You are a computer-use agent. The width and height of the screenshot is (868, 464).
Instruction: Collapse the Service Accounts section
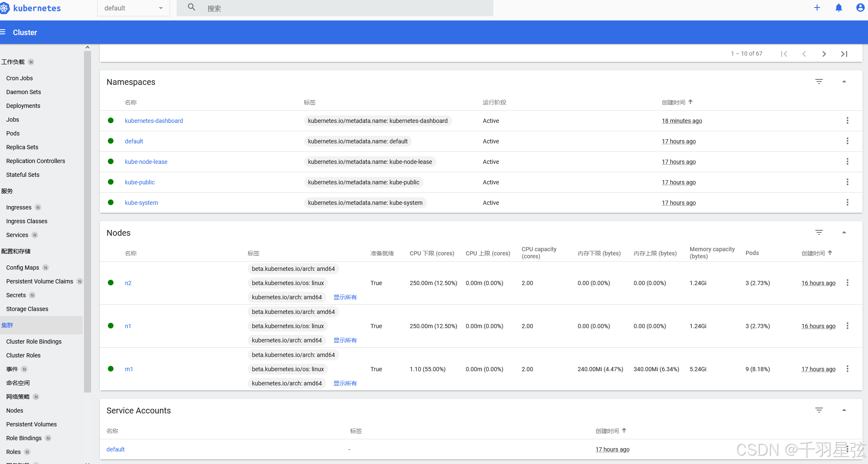click(x=844, y=410)
